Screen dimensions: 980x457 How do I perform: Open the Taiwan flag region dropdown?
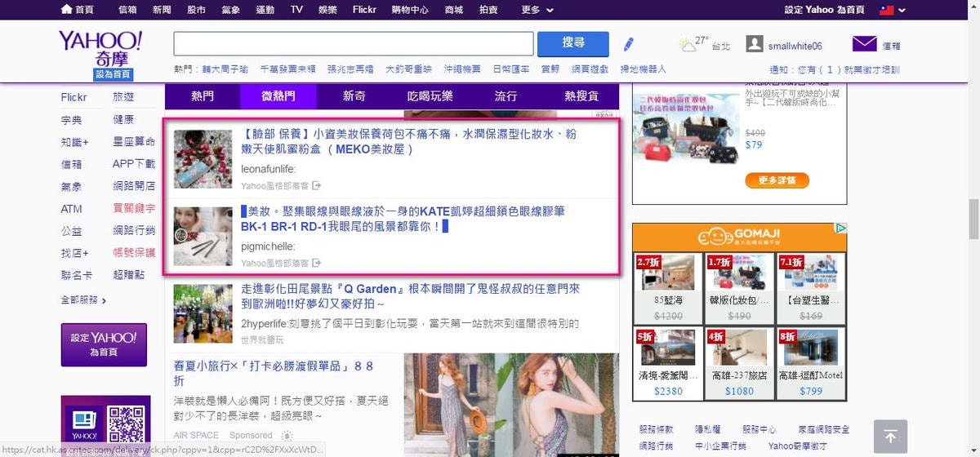886,10
